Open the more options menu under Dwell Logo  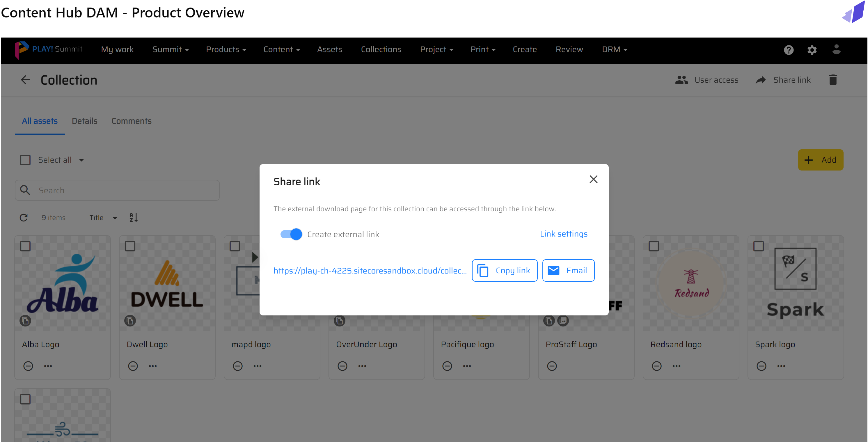(153, 366)
